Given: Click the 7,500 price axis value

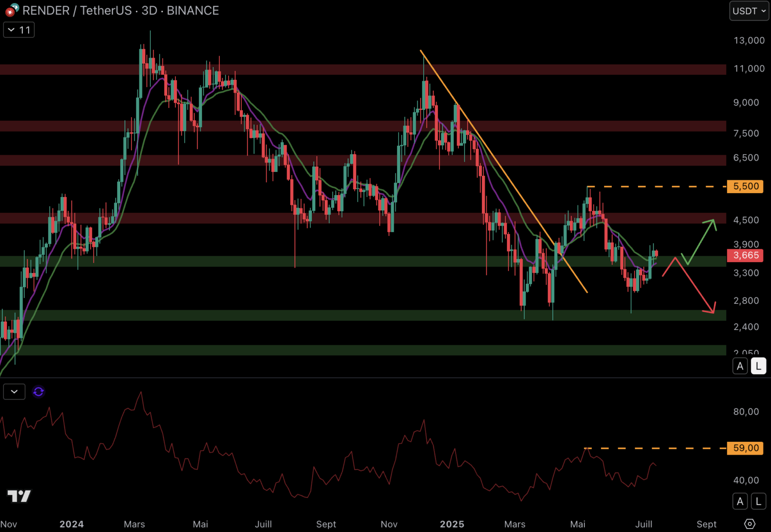Looking at the screenshot, I should point(746,133).
